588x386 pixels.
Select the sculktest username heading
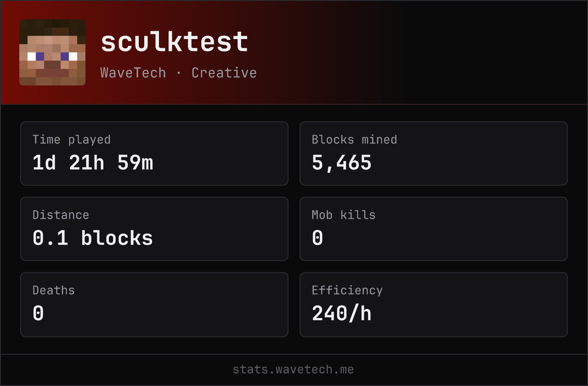(x=175, y=42)
